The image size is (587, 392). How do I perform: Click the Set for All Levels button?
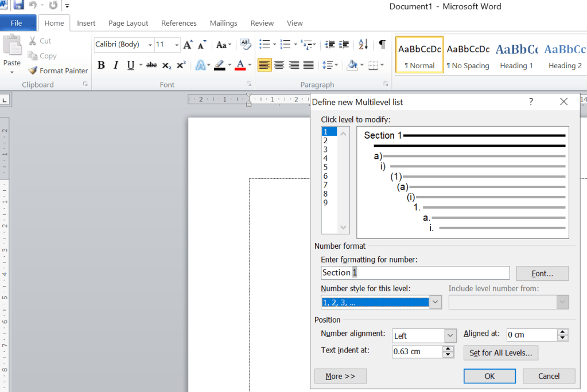[x=500, y=352]
